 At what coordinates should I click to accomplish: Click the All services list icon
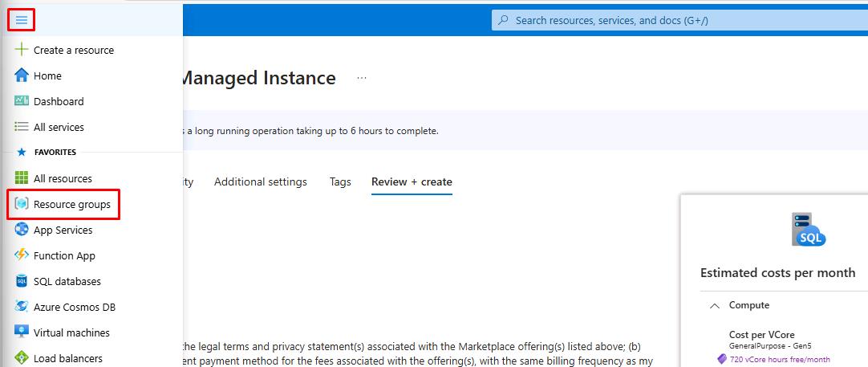point(21,127)
